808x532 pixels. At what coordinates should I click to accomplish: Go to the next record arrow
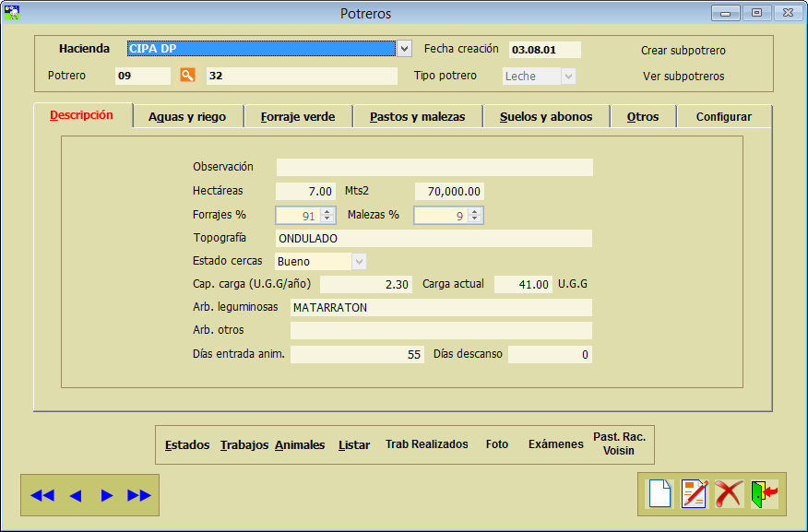click(x=107, y=495)
